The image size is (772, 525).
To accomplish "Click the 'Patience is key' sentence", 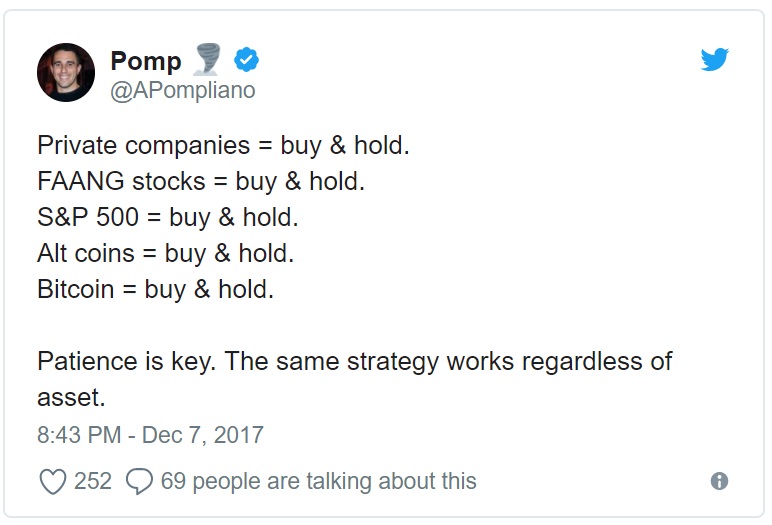I will 127,362.
